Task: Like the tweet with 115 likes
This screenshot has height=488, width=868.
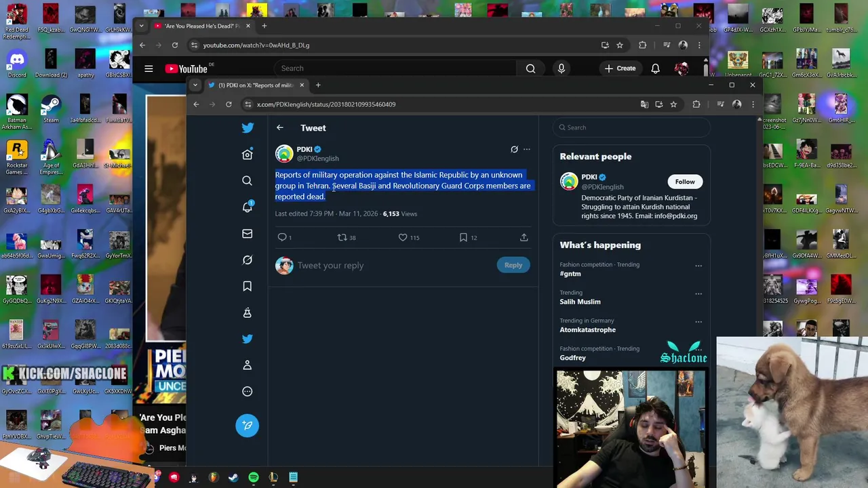Action: pyautogui.click(x=409, y=237)
